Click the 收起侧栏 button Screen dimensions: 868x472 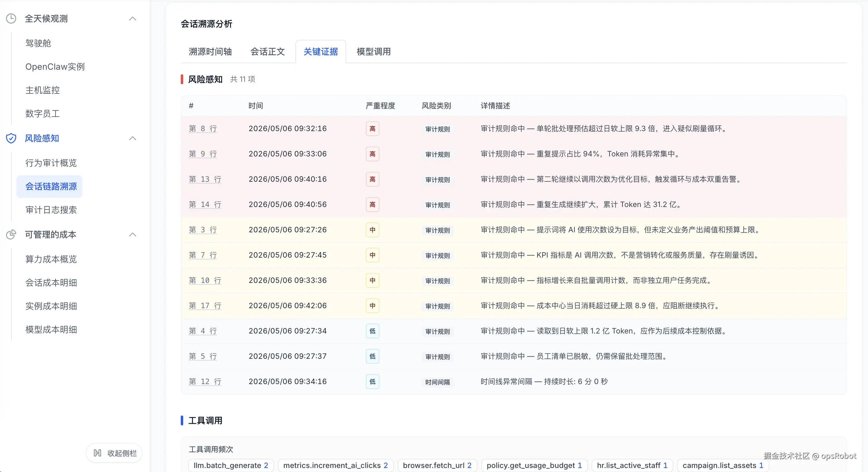(114, 453)
